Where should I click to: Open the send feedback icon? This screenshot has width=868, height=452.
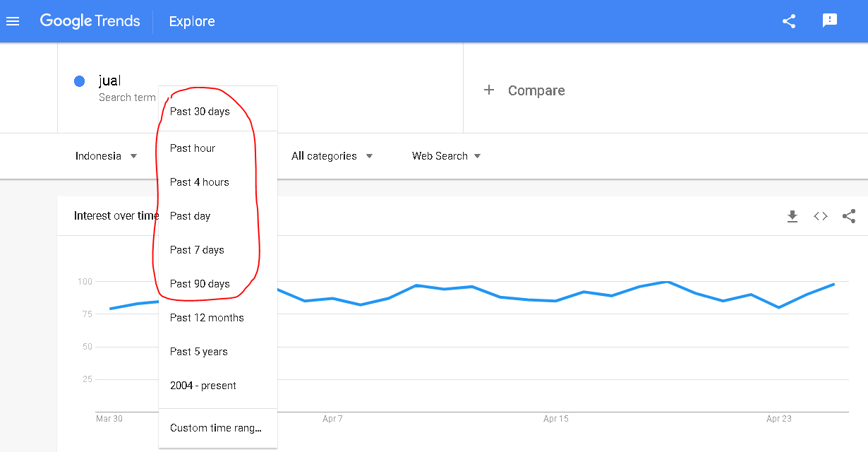coord(830,20)
